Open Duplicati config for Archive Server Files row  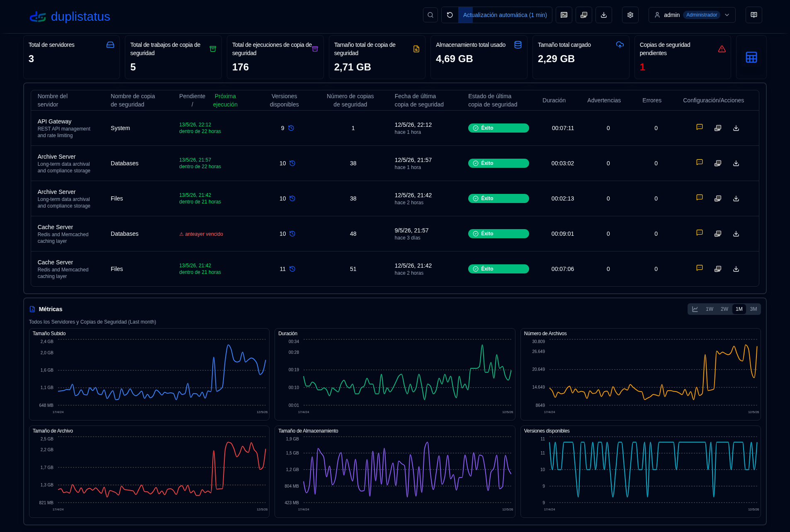[718, 198]
